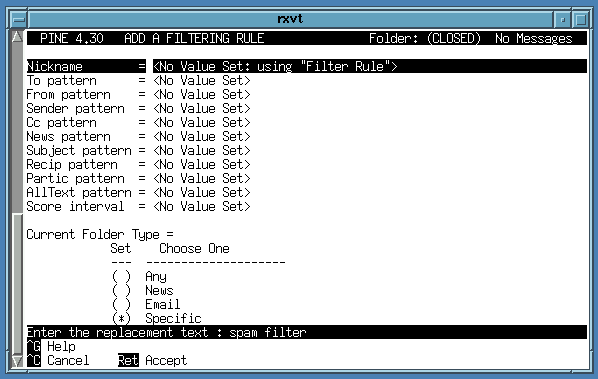Click the Ret Accept key label
This screenshot has height=379, width=598.
(x=153, y=361)
